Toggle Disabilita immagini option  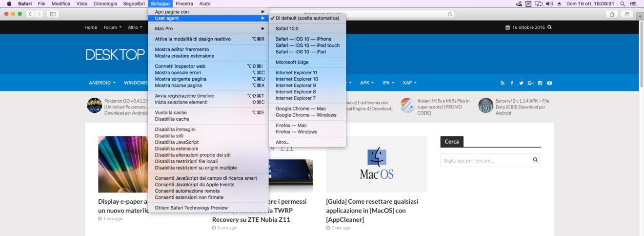(x=208, y=129)
